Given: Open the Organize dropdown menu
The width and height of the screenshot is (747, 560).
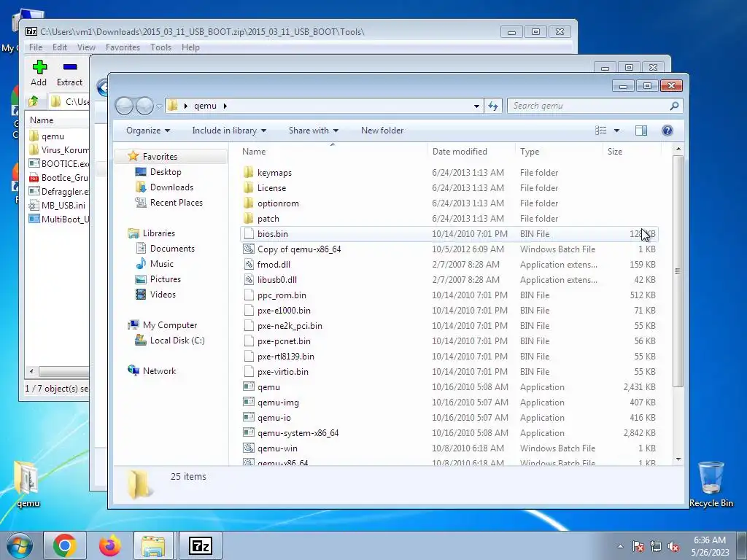Looking at the screenshot, I should click(x=147, y=131).
